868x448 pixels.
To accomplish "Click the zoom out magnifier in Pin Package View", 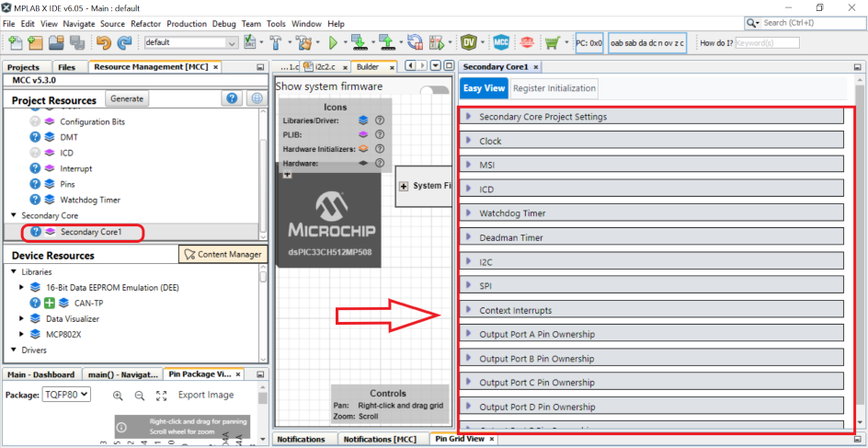I will (x=140, y=396).
